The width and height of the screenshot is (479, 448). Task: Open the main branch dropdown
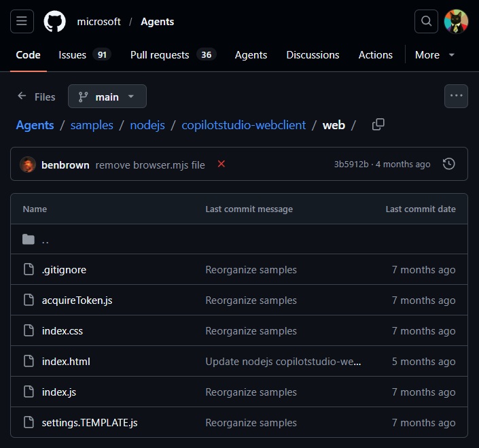[107, 97]
